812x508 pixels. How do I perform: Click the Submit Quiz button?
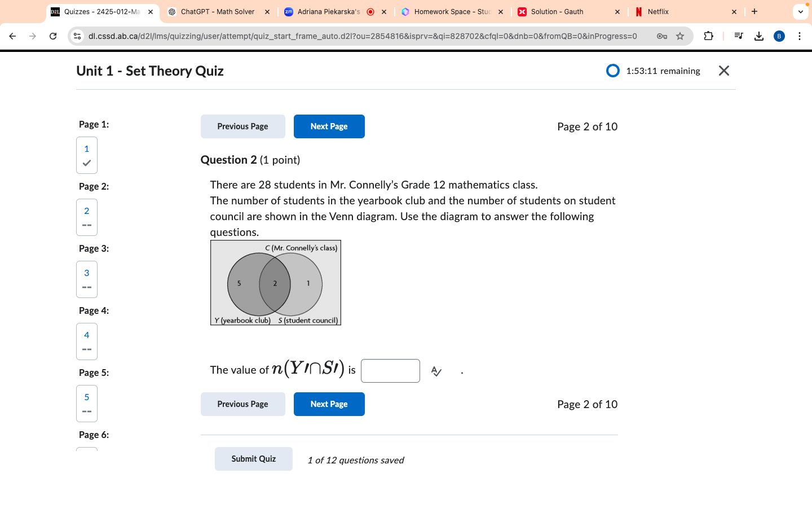click(254, 459)
